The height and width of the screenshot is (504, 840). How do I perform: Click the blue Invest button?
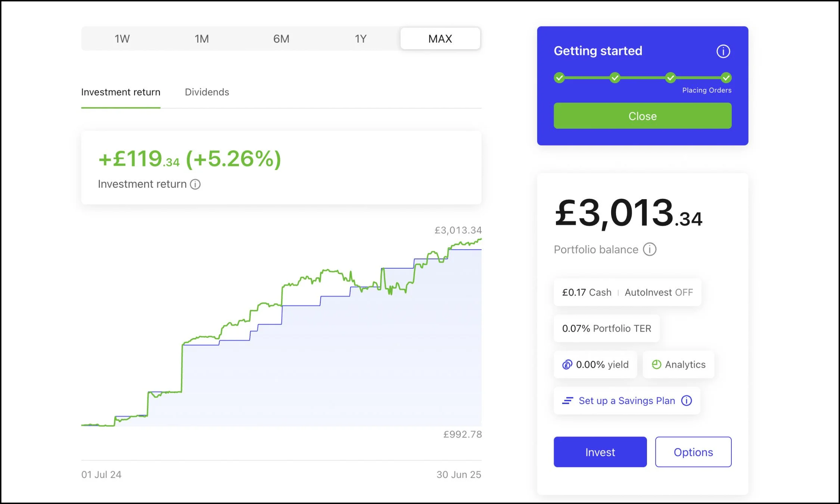point(600,452)
